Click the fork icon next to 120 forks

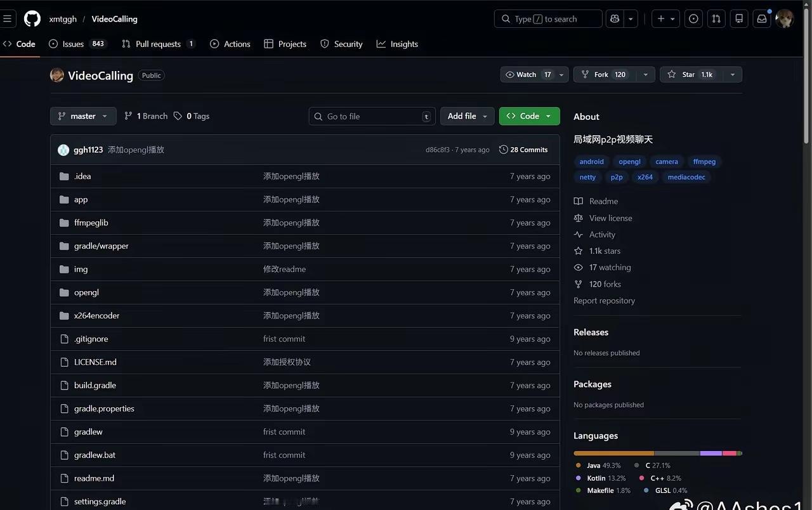tap(579, 284)
